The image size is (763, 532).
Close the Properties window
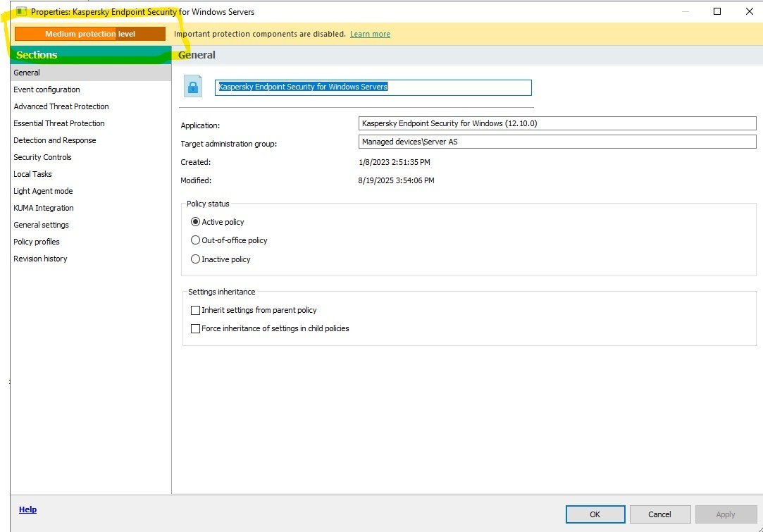750,11
